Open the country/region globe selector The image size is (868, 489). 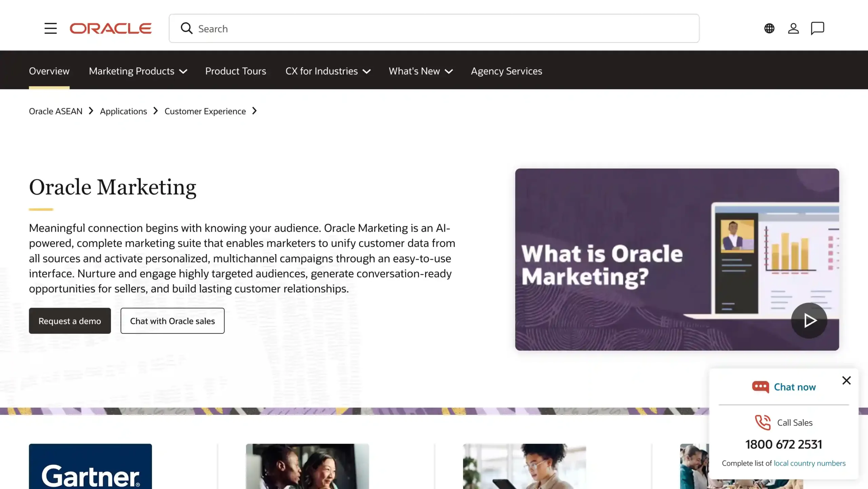(769, 28)
